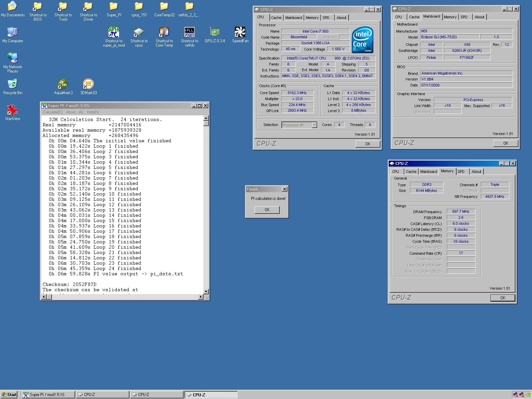
Task: Launch the IrfanView desktop icon
Action: point(13,113)
